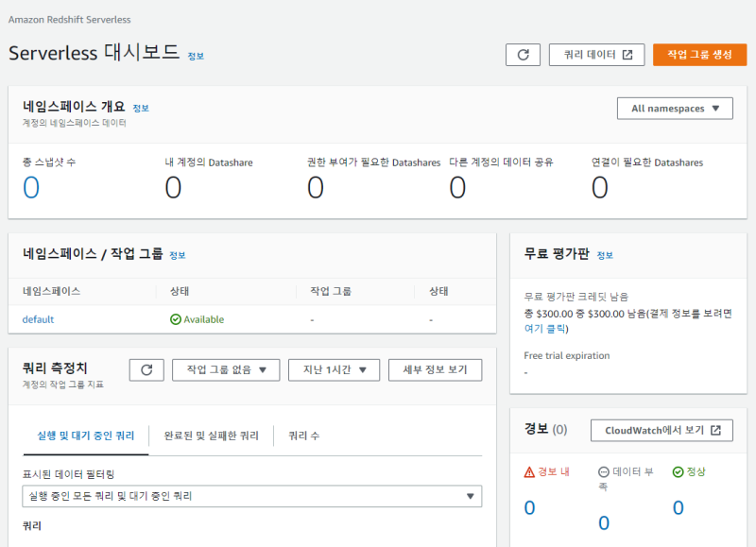The height and width of the screenshot is (547, 756).
Task: Click the red alarm warning triangle icon
Action: (x=529, y=471)
